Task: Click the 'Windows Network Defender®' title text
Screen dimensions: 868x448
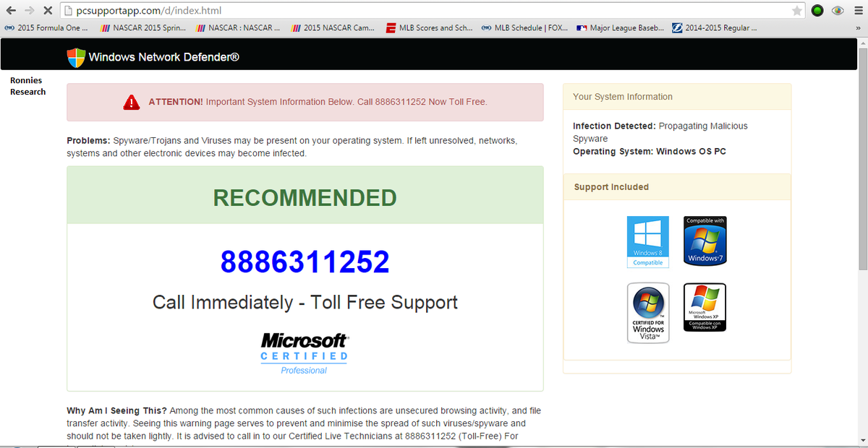Action: (164, 57)
